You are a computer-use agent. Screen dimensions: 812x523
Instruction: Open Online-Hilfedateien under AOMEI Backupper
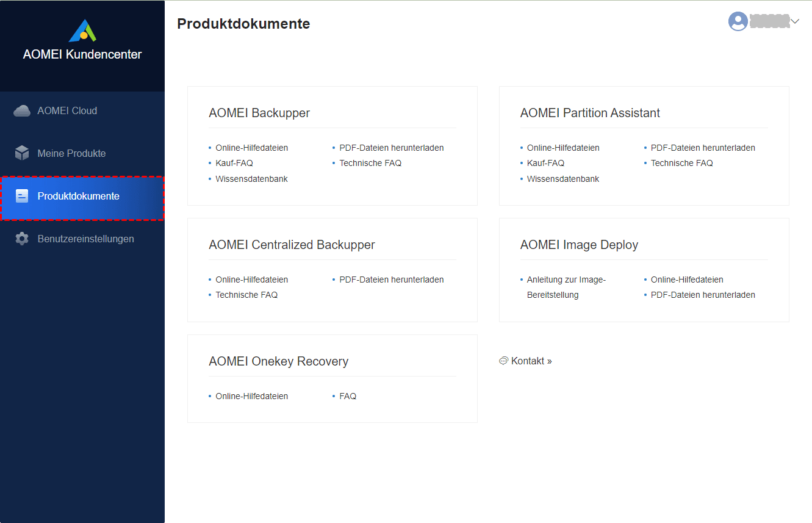(x=251, y=148)
